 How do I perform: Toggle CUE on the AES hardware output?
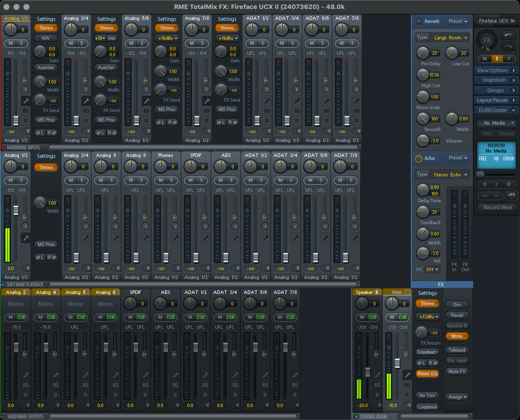pyautogui.click(x=171, y=317)
